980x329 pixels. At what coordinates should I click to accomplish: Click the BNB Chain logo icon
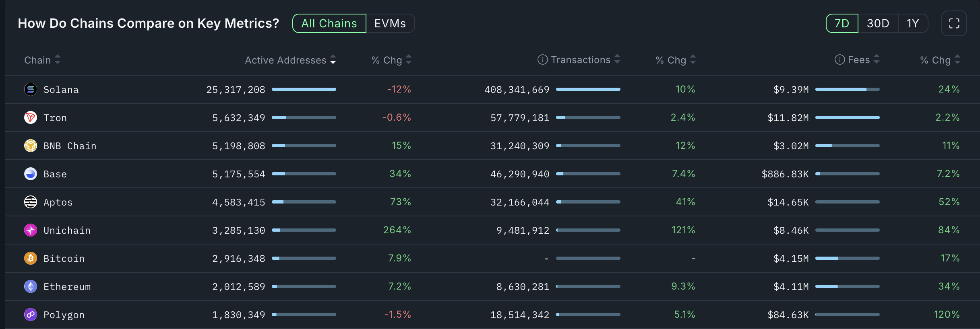[x=31, y=146]
